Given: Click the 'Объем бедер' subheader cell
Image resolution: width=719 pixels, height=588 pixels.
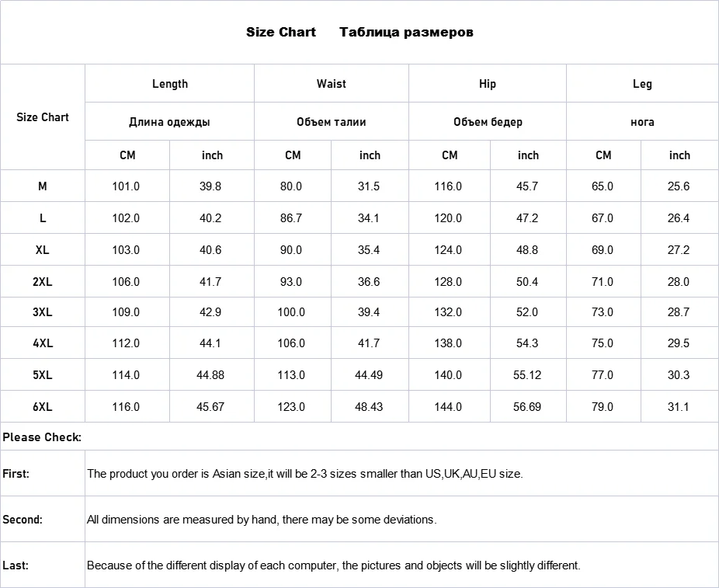Looking at the screenshot, I should [488, 122].
